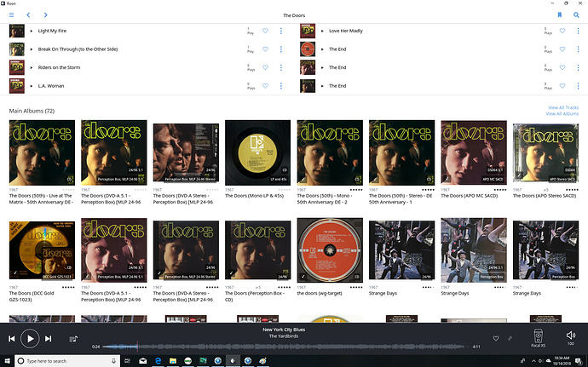This screenshot has height=367, width=588.
Task: Open search with the magnifier icon
Action: (576, 15)
